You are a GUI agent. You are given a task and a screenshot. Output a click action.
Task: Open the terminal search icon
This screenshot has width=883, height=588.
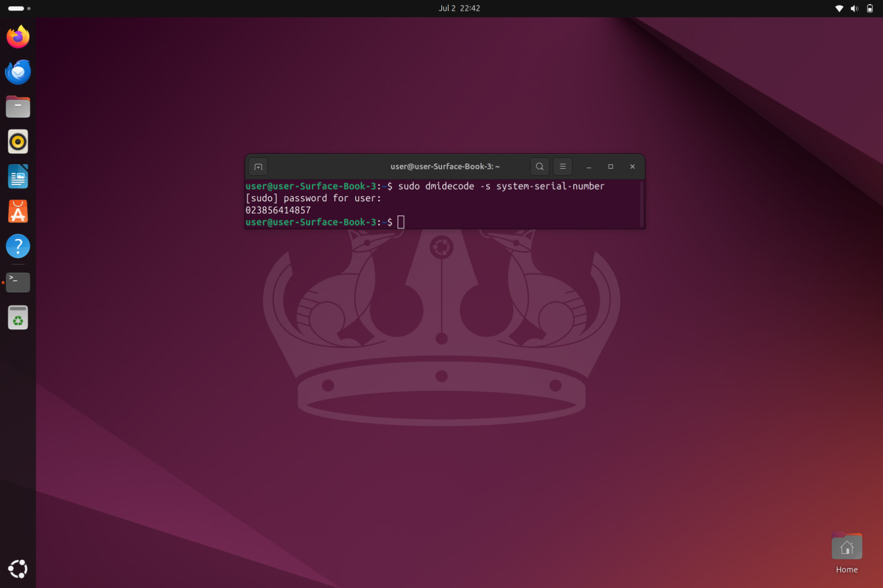click(x=540, y=167)
